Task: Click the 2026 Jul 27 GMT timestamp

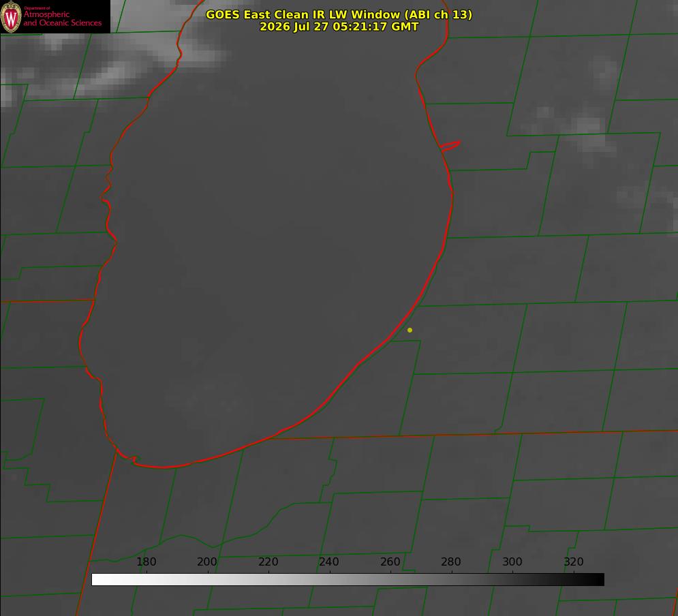Action: tap(339, 27)
